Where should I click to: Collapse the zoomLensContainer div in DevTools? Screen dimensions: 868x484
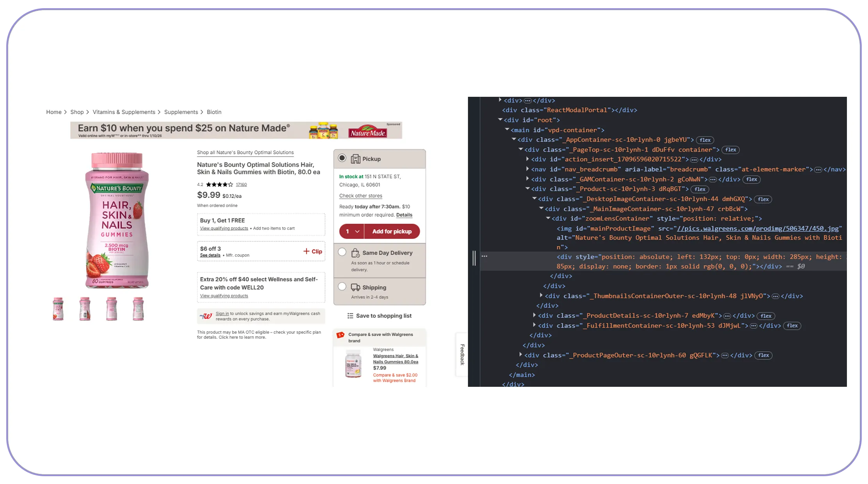coord(549,218)
